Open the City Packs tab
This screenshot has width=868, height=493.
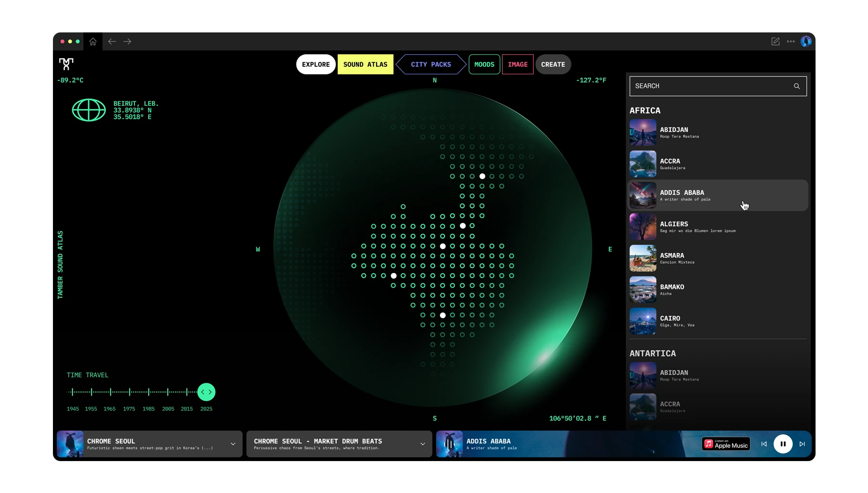click(x=431, y=64)
